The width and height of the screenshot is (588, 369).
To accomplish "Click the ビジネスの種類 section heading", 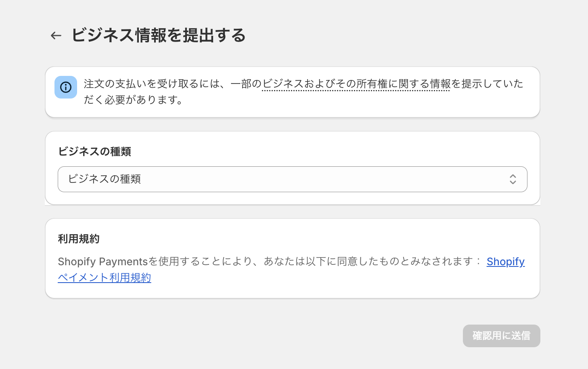I will tap(95, 151).
